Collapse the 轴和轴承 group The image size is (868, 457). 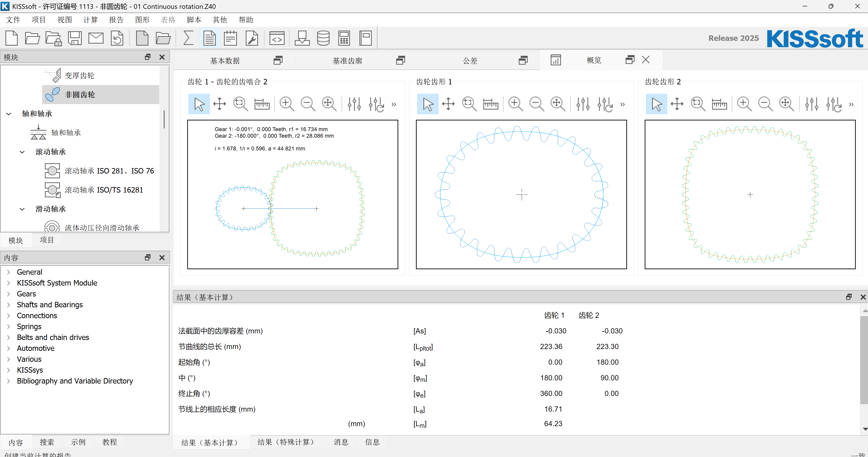point(9,114)
